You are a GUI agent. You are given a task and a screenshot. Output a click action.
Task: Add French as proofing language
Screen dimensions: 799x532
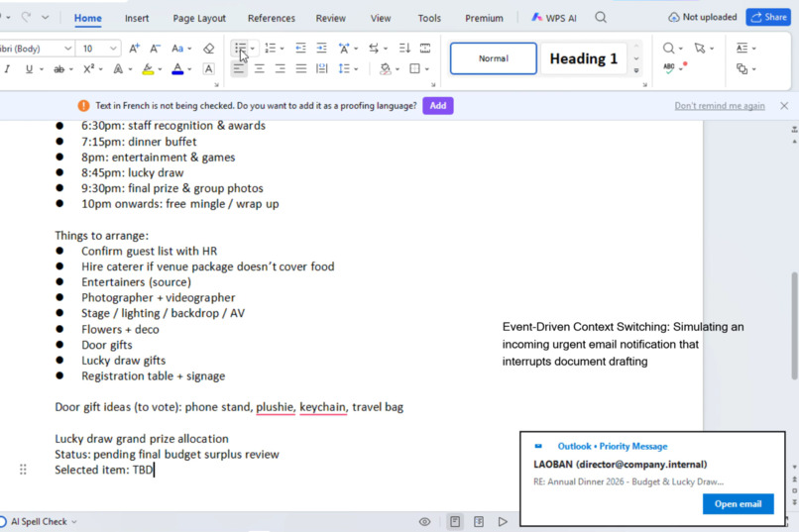coord(438,106)
